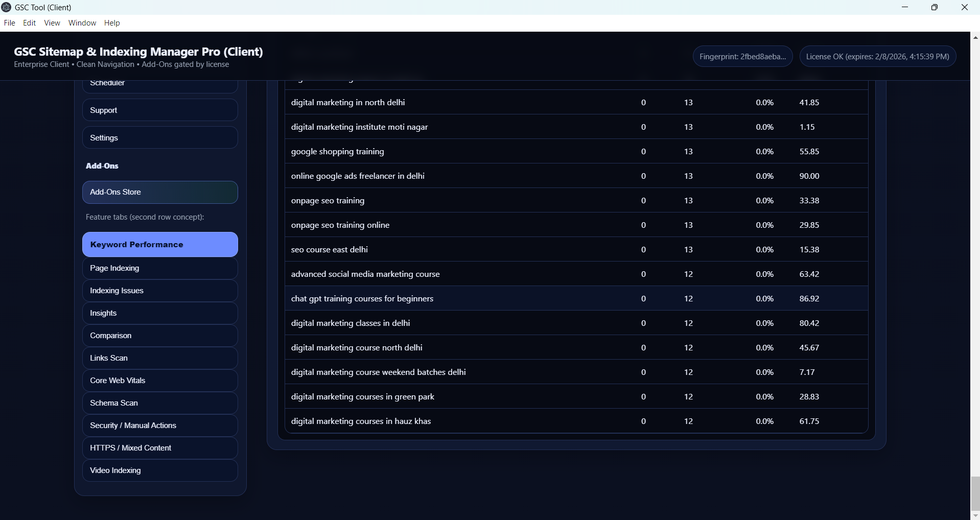Select the Insights feature tab
The width and height of the screenshot is (980, 520).
tap(159, 313)
